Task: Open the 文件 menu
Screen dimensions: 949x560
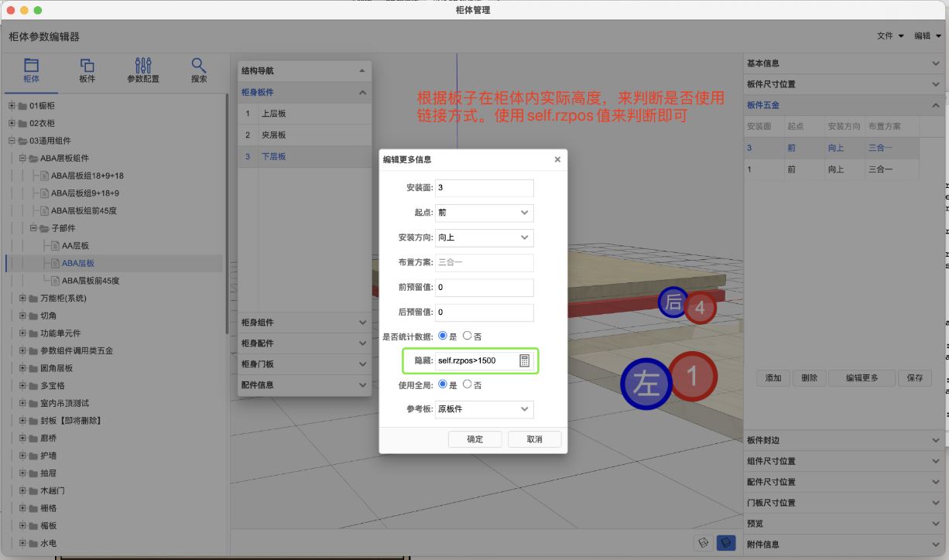Action: click(890, 36)
